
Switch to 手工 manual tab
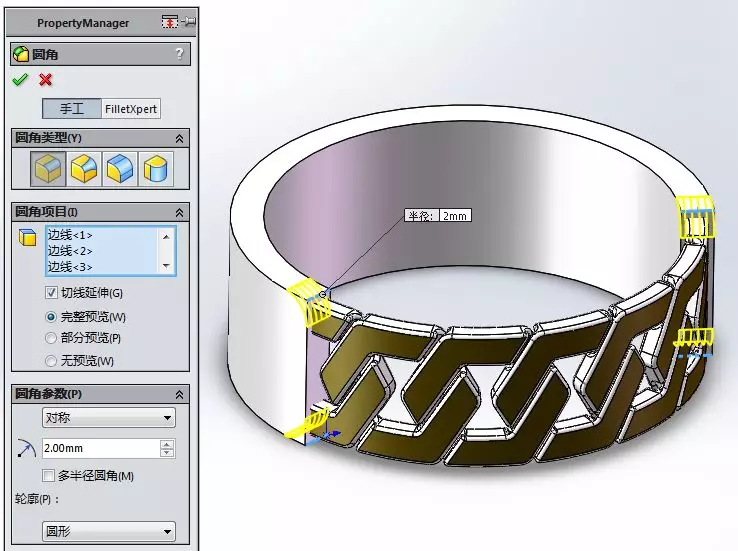click(72, 109)
